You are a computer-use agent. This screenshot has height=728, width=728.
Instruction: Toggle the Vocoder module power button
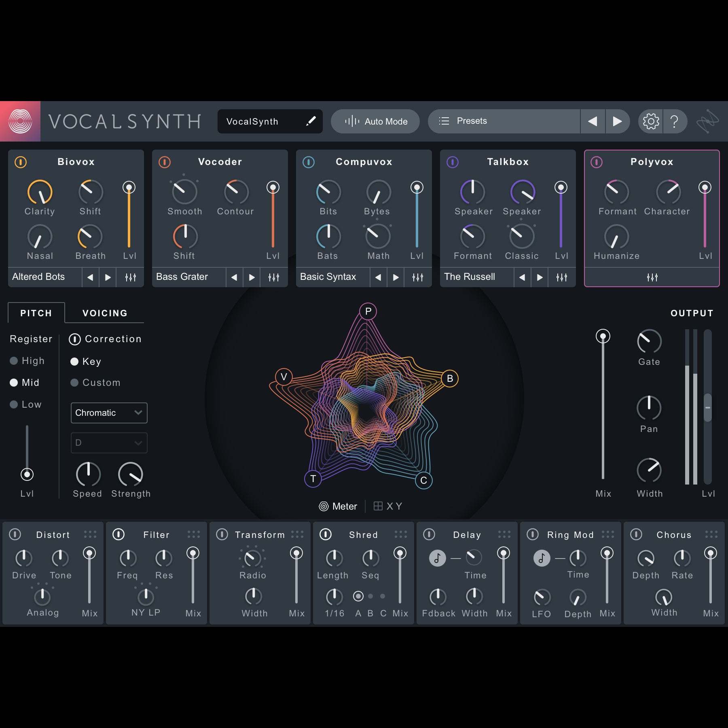click(165, 162)
